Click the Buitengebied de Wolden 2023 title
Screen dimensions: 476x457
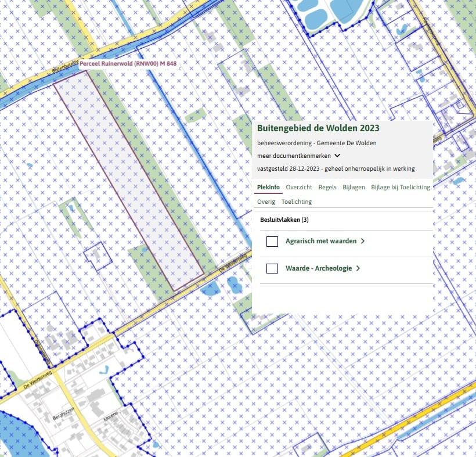point(318,128)
